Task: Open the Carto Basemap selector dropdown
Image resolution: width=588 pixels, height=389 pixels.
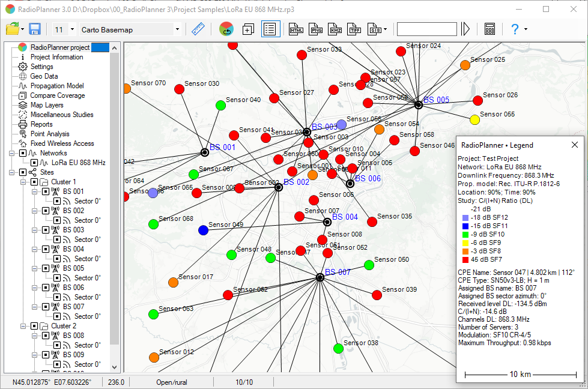Action: [x=177, y=29]
